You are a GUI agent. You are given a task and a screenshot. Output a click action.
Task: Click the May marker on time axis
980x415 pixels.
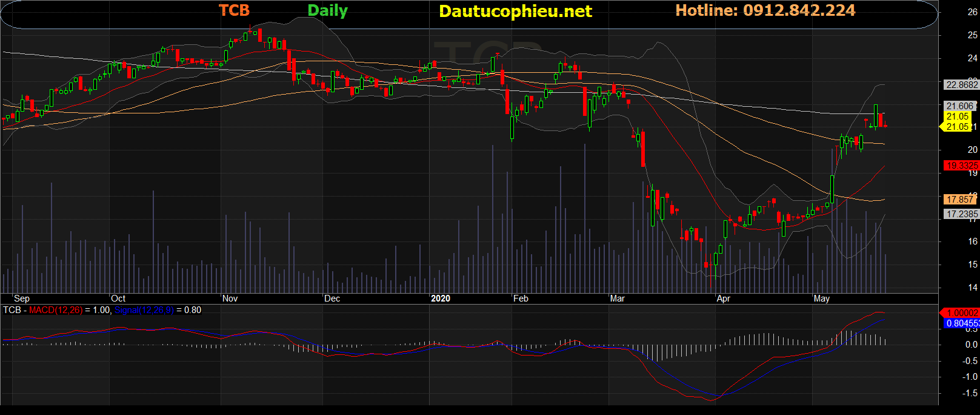click(822, 299)
